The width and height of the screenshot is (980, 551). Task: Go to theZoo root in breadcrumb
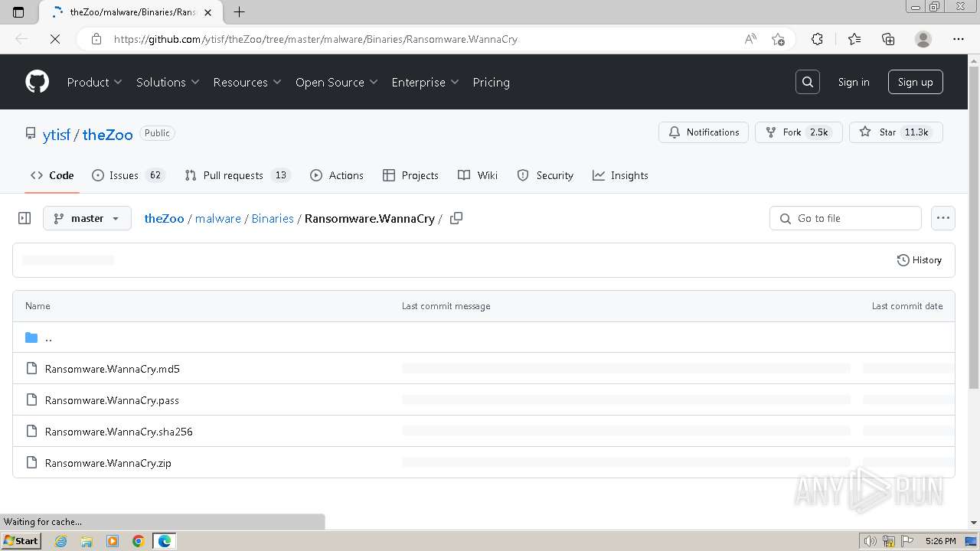click(165, 218)
